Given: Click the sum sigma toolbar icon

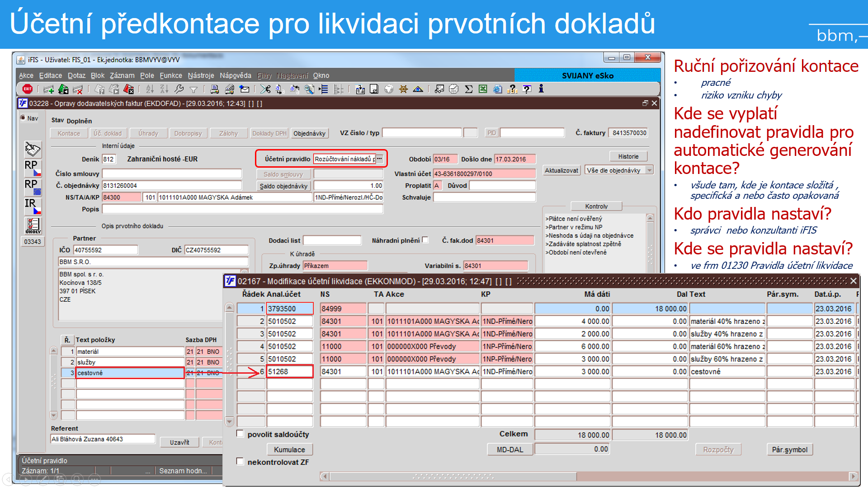Looking at the screenshot, I should click(469, 89).
